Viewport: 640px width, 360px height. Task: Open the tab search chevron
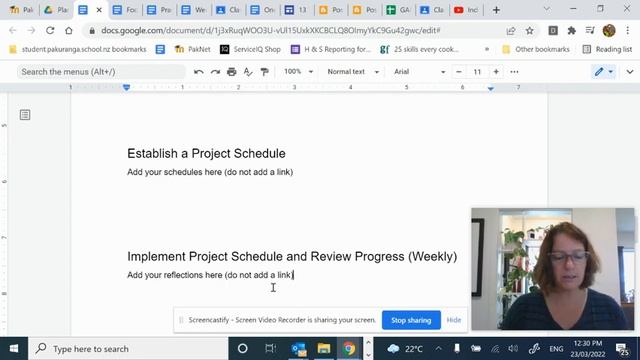(x=547, y=9)
